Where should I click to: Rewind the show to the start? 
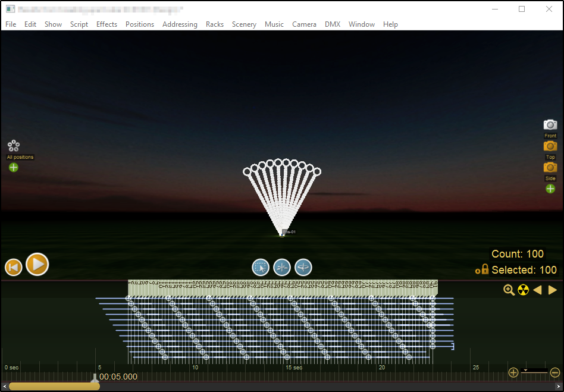click(14, 267)
